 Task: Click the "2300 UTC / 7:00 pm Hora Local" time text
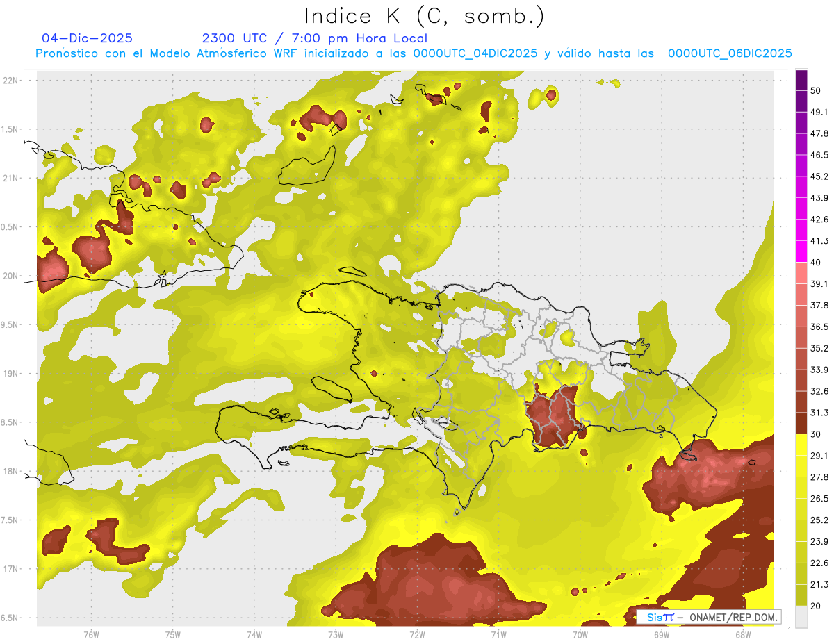point(314,38)
